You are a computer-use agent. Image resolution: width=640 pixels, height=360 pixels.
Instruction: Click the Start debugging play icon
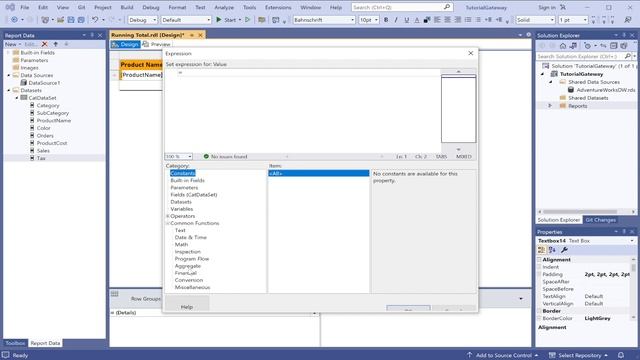pyautogui.click(x=219, y=20)
